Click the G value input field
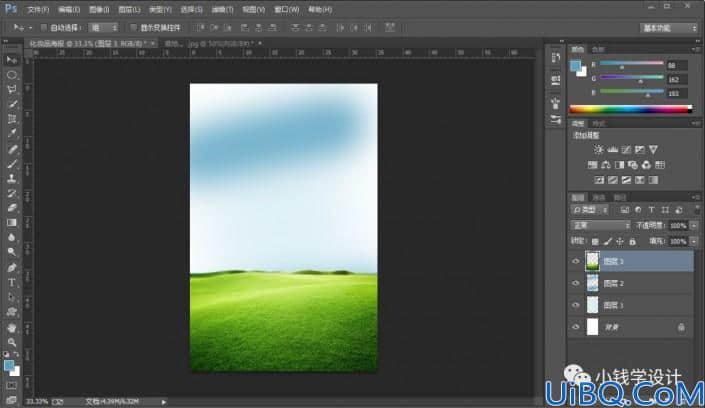705x408 pixels. (x=677, y=79)
